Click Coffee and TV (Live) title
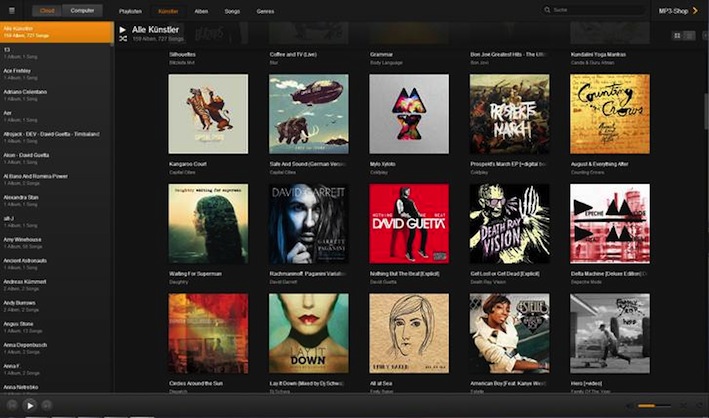The image size is (709, 418). pyautogui.click(x=293, y=54)
